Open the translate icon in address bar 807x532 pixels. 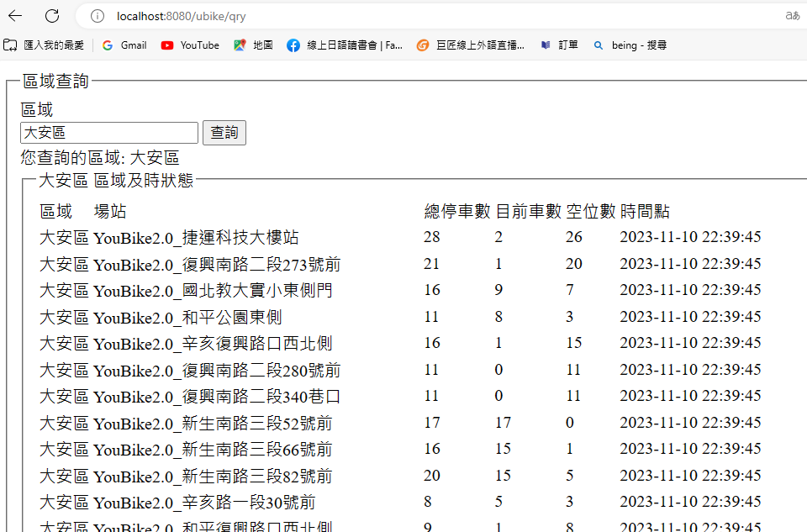tap(792, 16)
